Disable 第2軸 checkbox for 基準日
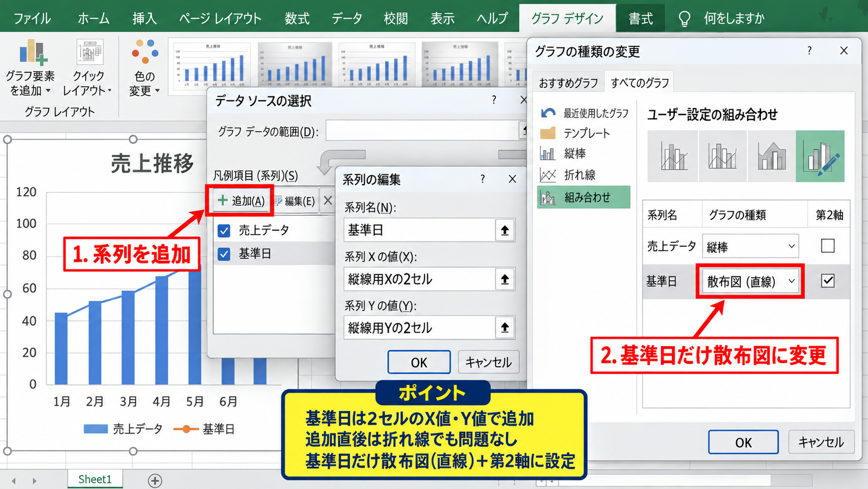The height and width of the screenshot is (489, 868). click(x=828, y=281)
